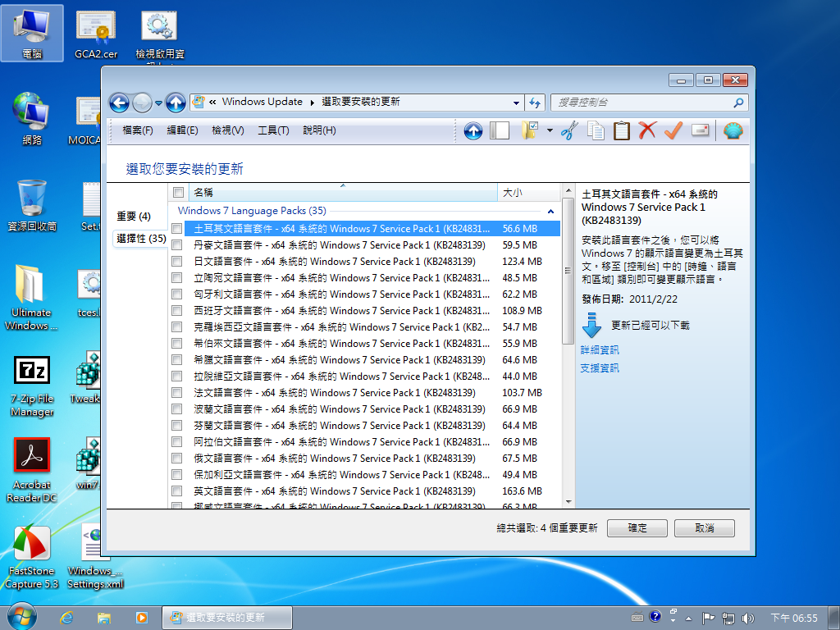This screenshot has height=630, width=840.
Task: Check the 英文語言套件 update checkbox
Action: pos(177,491)
